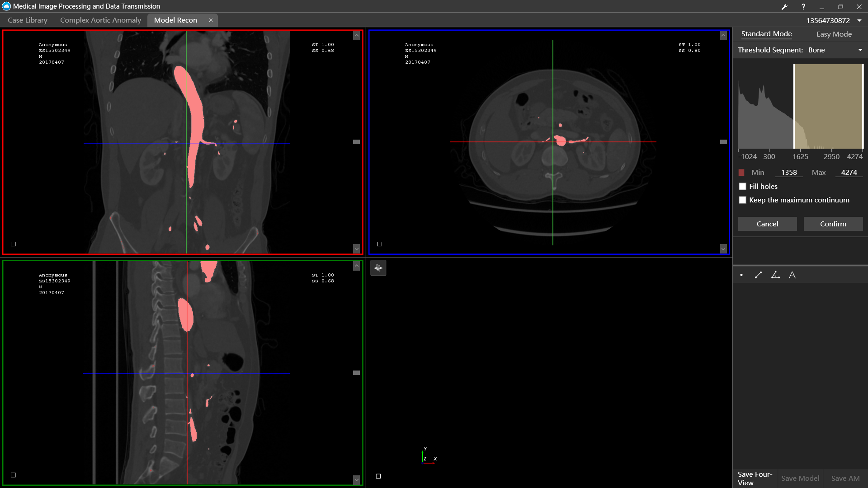This screenshot has width=868, height=488.
Task: Click the 3D view orientation icon
Action: coord(378,268)
